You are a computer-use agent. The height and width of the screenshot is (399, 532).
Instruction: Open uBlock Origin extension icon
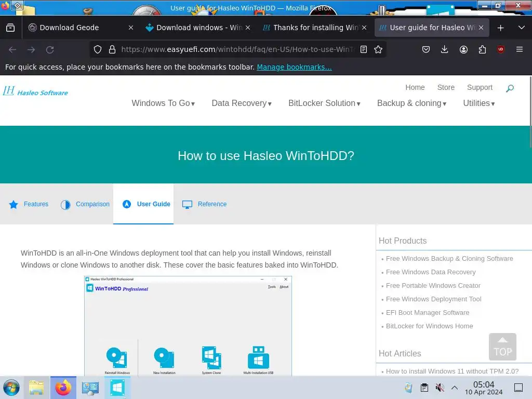tap(501, 49)
